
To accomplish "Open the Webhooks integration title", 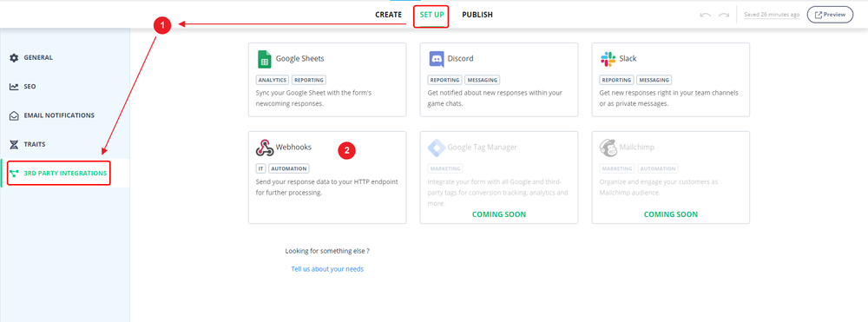I will [x=293, y=148].
